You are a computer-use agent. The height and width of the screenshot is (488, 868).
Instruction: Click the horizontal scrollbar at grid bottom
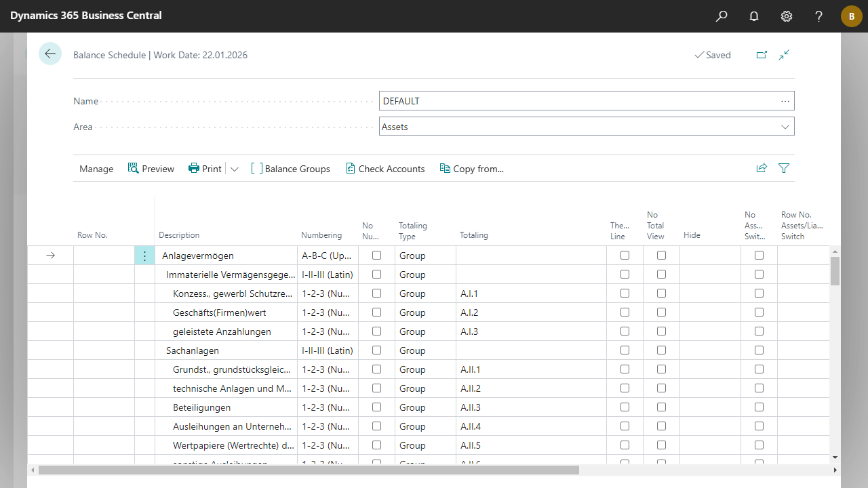tap(309, 470)
